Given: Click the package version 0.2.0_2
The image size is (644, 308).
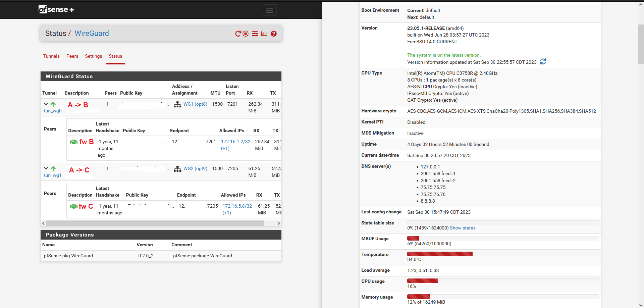Looking at the screenshot, I should 146,256.
